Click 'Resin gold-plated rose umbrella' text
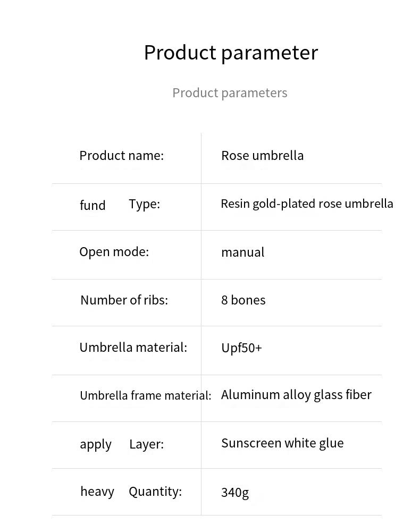The width and height of the screenshot is (420, 524). tap(307, 204)
